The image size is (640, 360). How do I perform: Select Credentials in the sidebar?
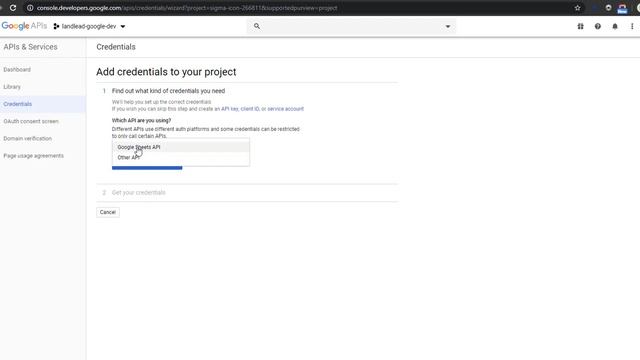click(x=18, y=104)
